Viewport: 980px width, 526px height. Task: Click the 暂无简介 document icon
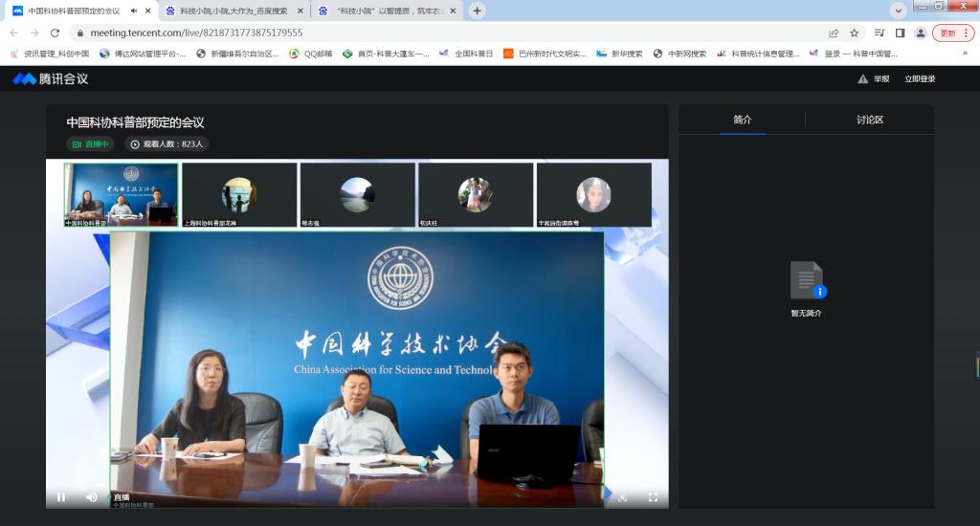(807, 280)
